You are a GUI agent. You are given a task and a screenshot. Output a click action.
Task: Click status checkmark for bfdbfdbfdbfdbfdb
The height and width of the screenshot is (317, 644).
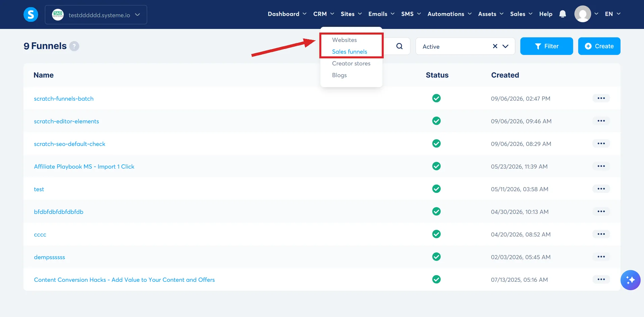pos(436,211)
